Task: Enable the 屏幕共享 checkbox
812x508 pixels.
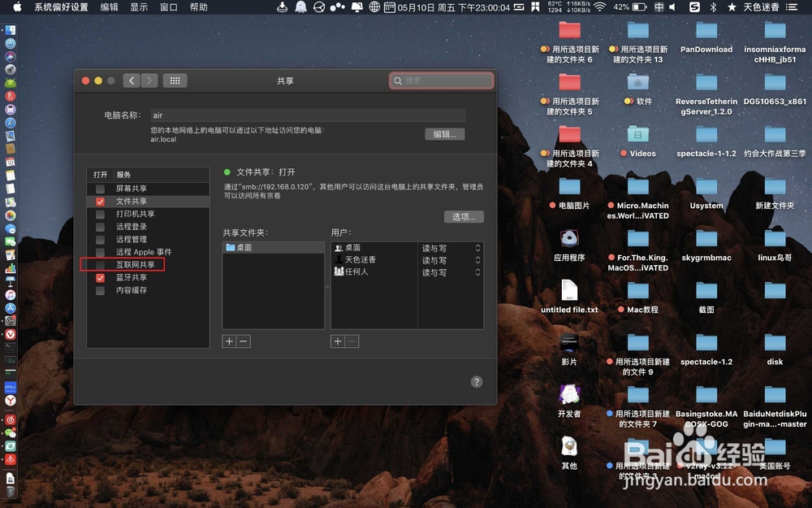Action: coord(101,188)
